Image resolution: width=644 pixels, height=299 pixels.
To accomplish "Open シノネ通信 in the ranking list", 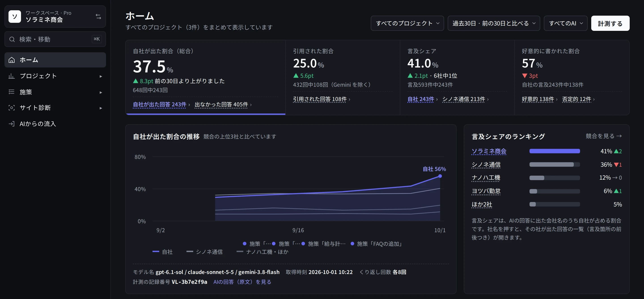I will [486, 165].
